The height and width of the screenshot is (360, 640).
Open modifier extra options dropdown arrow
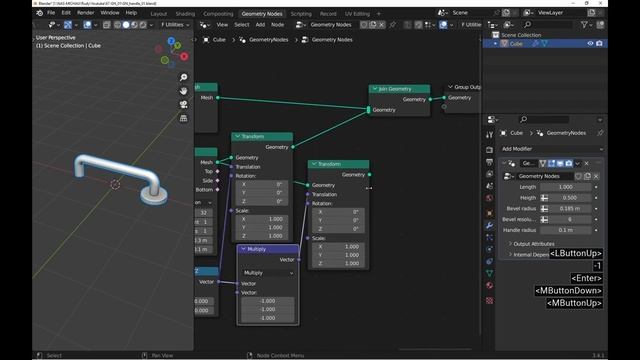pyautogui.click(x=577, y=164)
